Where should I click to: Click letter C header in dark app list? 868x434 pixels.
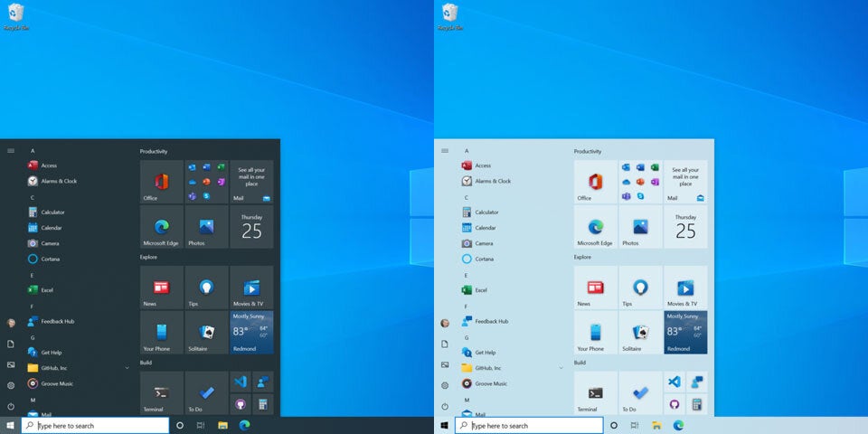pyautogui.click(x=33, y=197)
